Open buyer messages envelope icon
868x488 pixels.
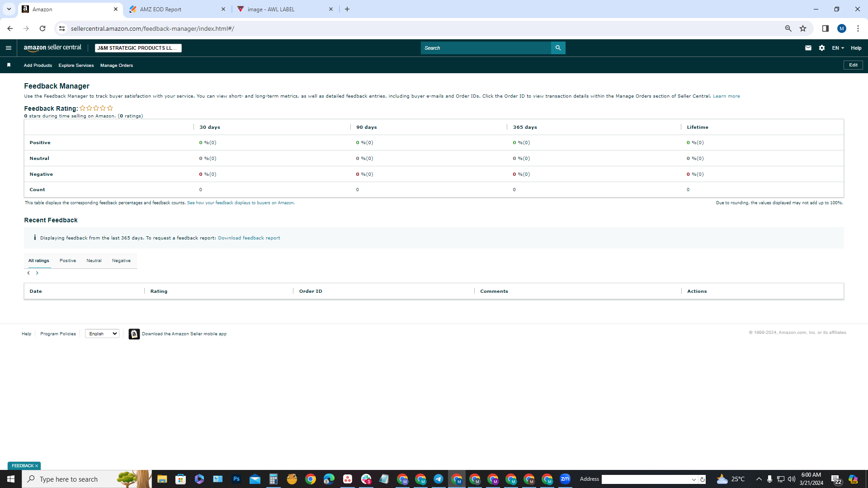(808, 48)
